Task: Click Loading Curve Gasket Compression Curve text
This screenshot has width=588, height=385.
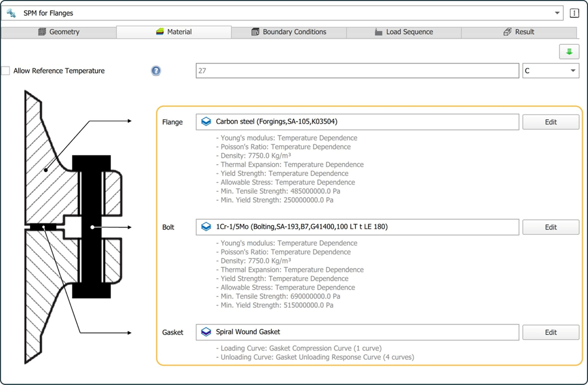Action: [x=299, y=348]
